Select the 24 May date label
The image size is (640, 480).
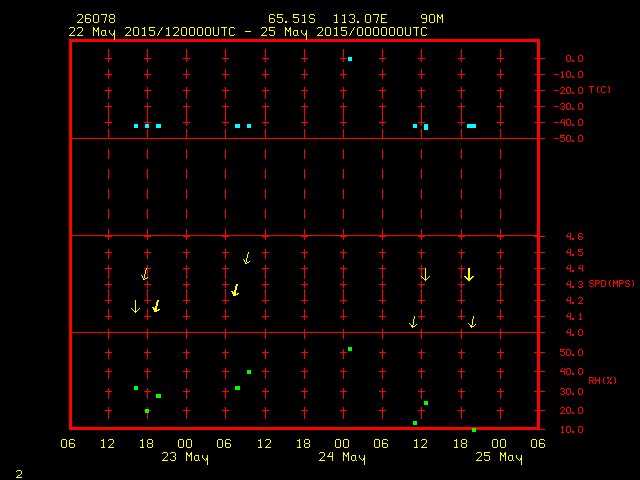tap(342, 457)
